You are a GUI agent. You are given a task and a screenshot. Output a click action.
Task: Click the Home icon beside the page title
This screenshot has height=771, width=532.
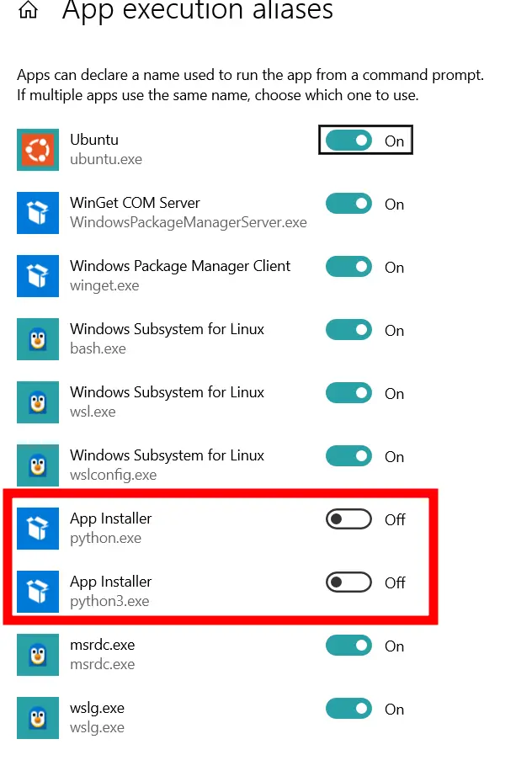pos(28,9)
